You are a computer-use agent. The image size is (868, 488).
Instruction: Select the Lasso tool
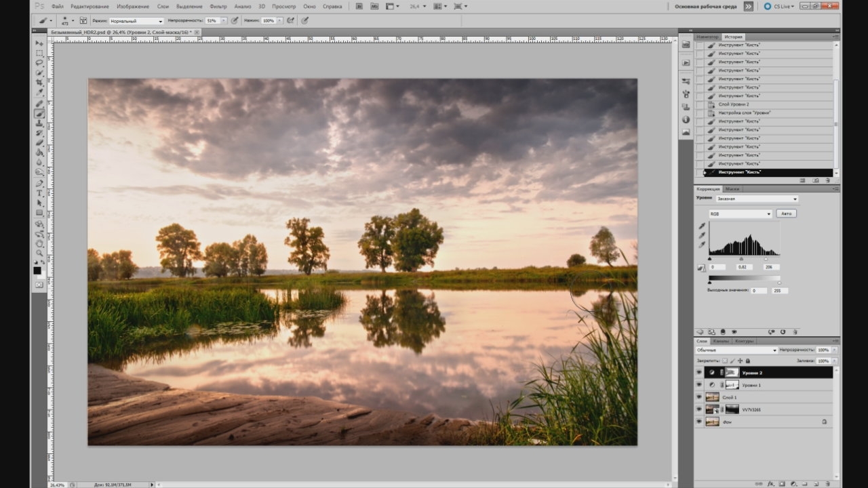click(39, 62)
